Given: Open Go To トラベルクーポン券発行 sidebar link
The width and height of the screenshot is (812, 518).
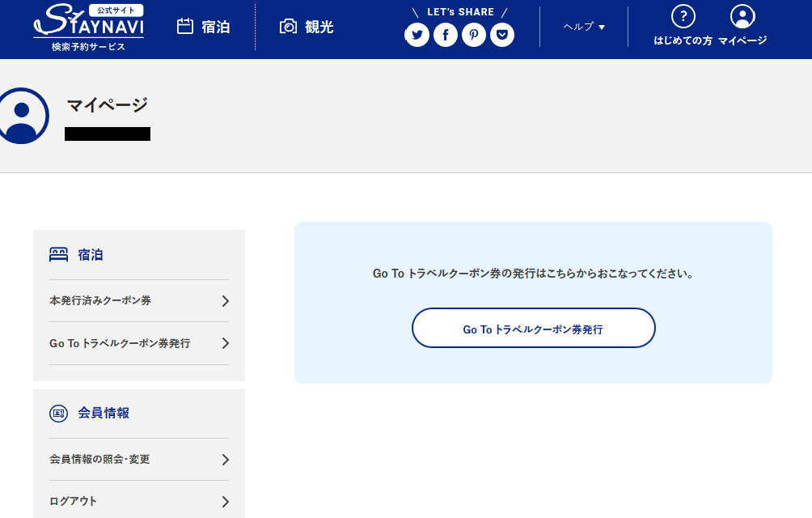Looking at the screenshot, I should click(x=139, y=343).
